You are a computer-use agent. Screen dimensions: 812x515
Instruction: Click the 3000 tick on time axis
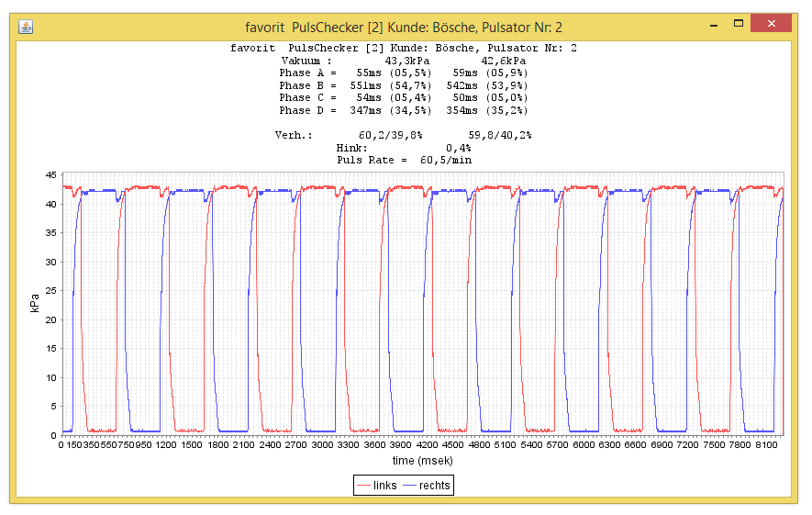pos(322,444)
